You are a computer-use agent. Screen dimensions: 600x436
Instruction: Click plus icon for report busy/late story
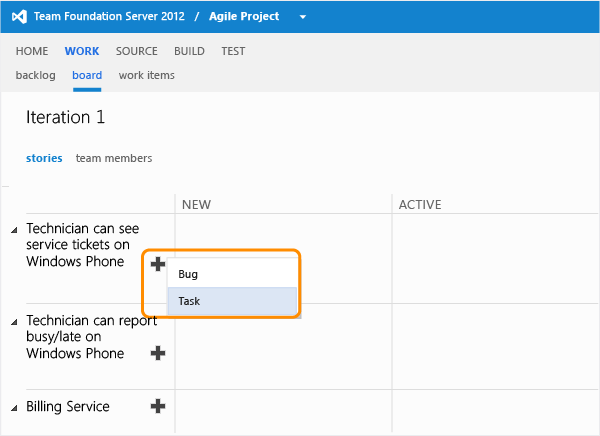(x=158, y=353)
